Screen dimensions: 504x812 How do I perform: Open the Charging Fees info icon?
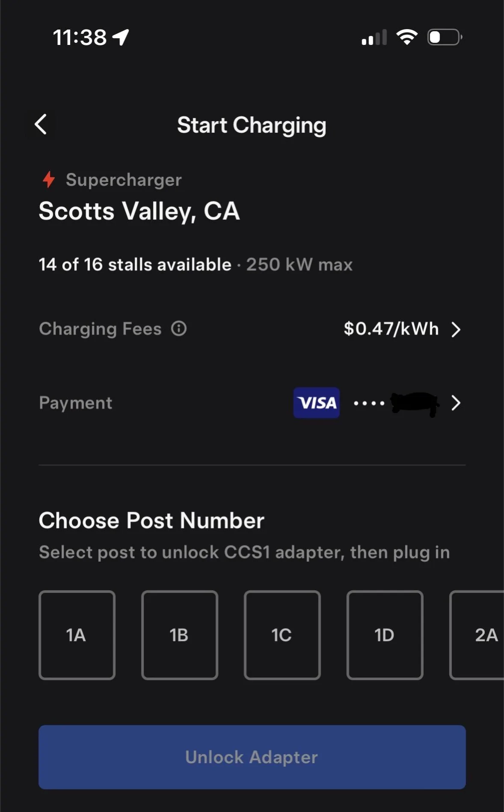pos(179,329)
